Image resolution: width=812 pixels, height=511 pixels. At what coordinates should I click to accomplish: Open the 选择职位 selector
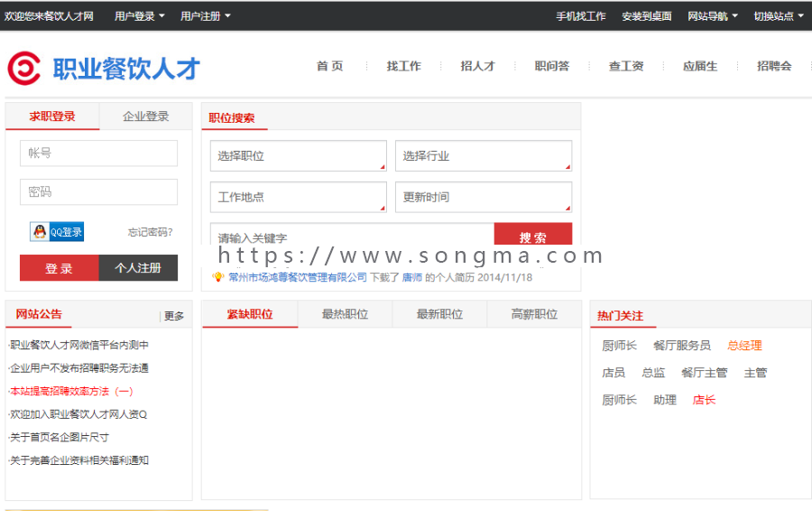pyautogui.click(x=299, y=155)
